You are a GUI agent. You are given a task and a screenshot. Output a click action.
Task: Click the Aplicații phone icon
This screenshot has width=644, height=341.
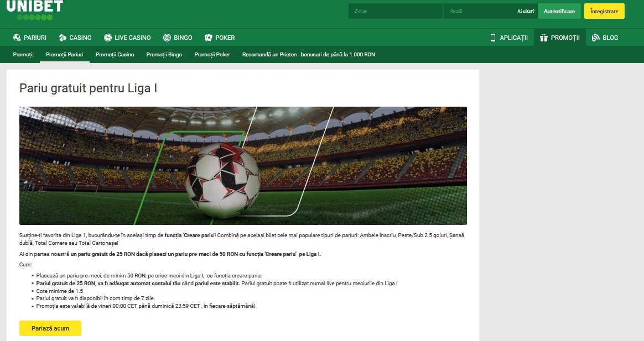[x=493, y=38]
